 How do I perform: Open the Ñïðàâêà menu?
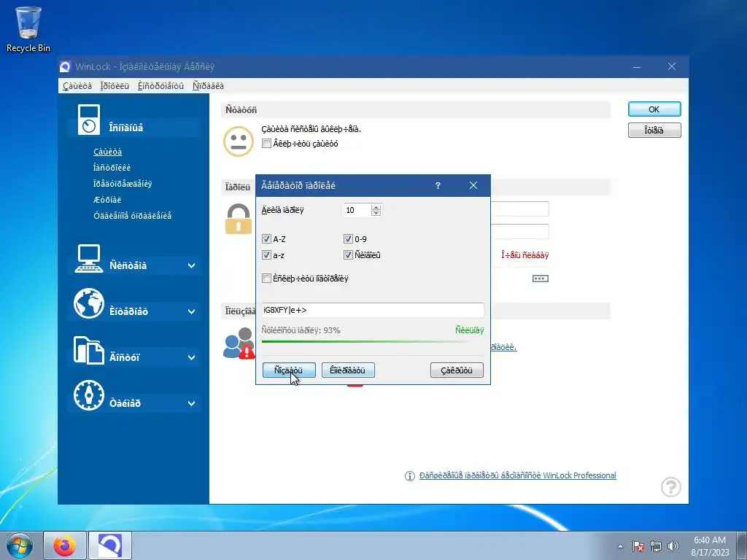[208, 86]
